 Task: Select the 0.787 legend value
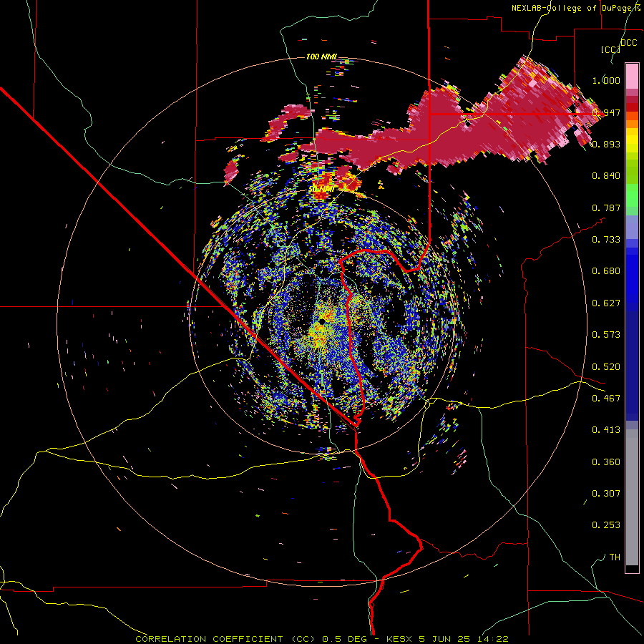pyautogui.click(x=606, y=208)
